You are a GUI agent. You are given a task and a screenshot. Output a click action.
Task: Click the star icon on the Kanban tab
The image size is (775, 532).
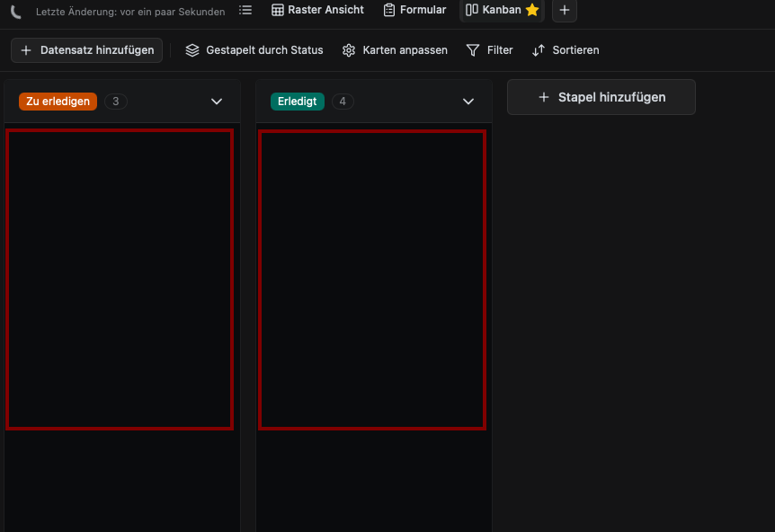coord(532,10)
